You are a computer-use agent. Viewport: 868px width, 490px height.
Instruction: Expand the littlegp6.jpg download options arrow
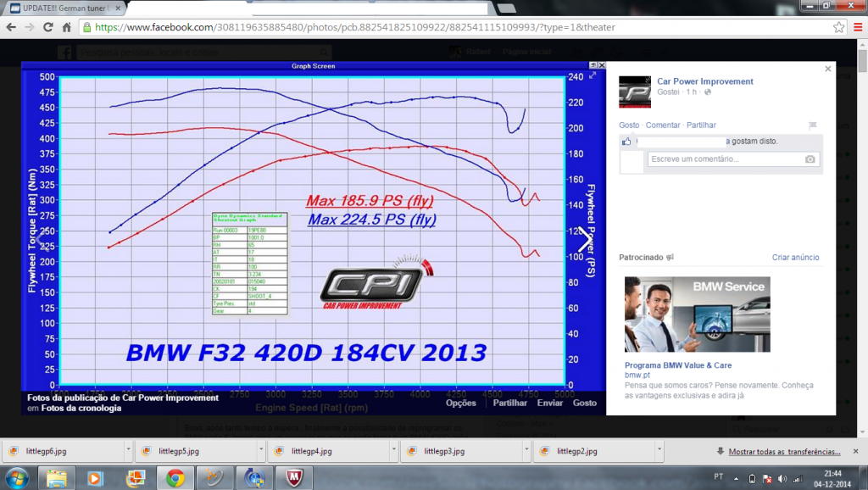[x=128, y=449]
